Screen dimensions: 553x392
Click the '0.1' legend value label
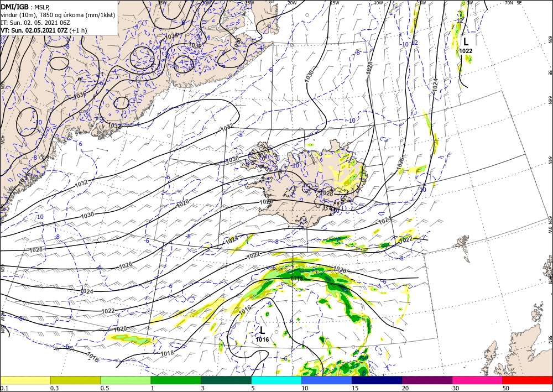tap(4, 388)
